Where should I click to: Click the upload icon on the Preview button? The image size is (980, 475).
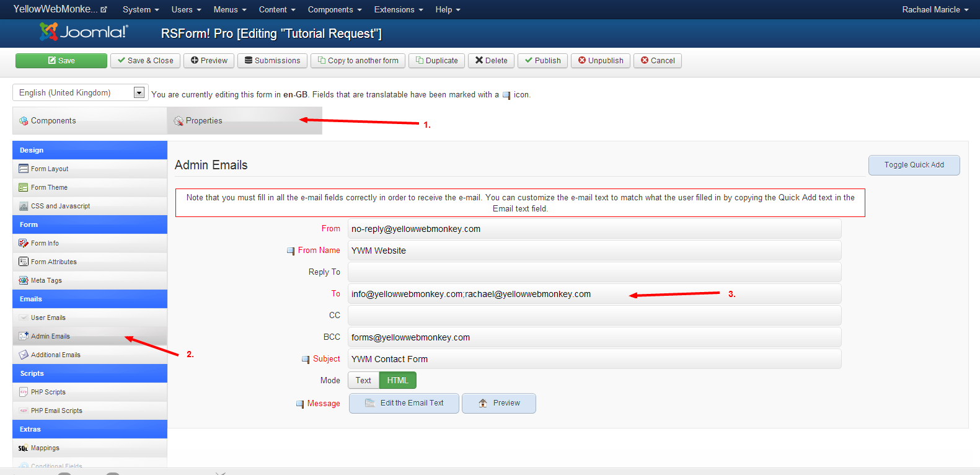pyautogui.click(x=483, y=403)
